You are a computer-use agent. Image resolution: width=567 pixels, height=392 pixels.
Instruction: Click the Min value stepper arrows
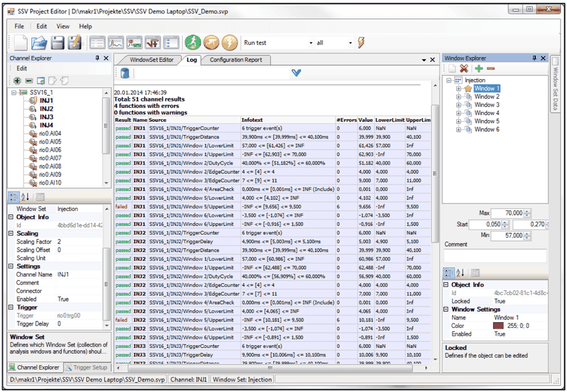click(527, 236)
